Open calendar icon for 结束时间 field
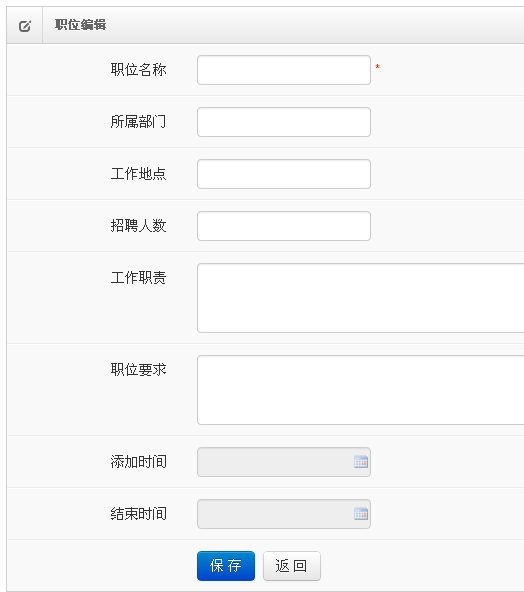 tap(361, 514)
